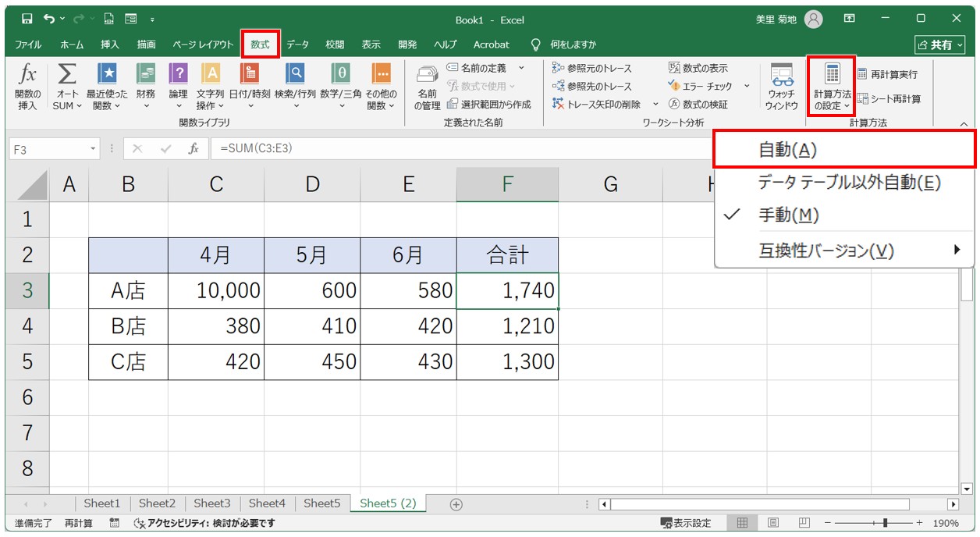Viewport: 980px width, 537px height.
Task: Choose automatic except data tables option
Action: (x=849, y=183)
